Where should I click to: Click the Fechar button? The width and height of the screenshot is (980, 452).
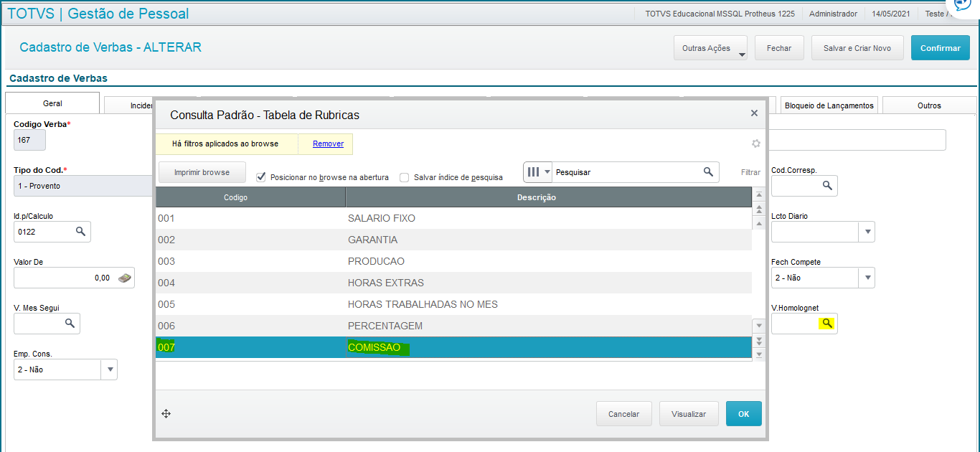click(x=779, y=48)
